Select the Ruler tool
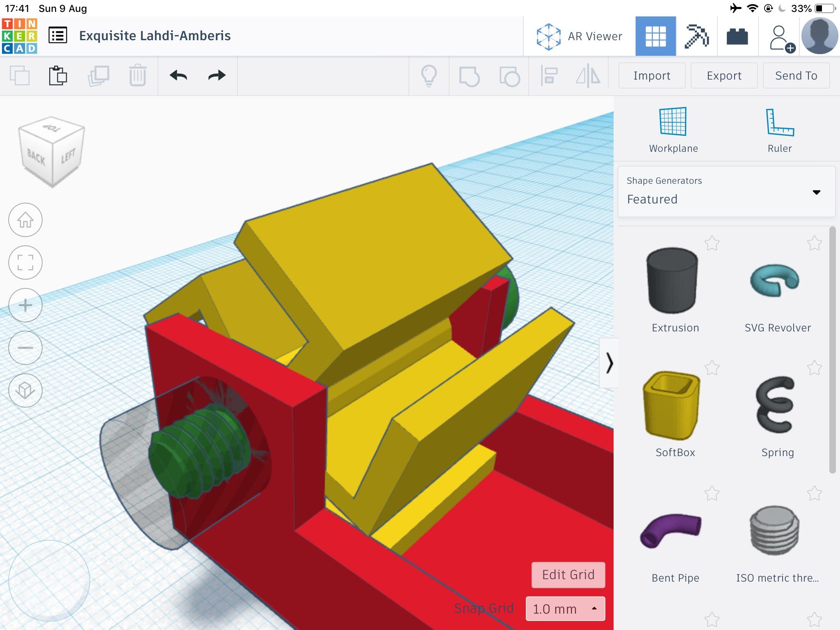The height and width of the screenshot is (630, 840). click(x=778, y=129)
